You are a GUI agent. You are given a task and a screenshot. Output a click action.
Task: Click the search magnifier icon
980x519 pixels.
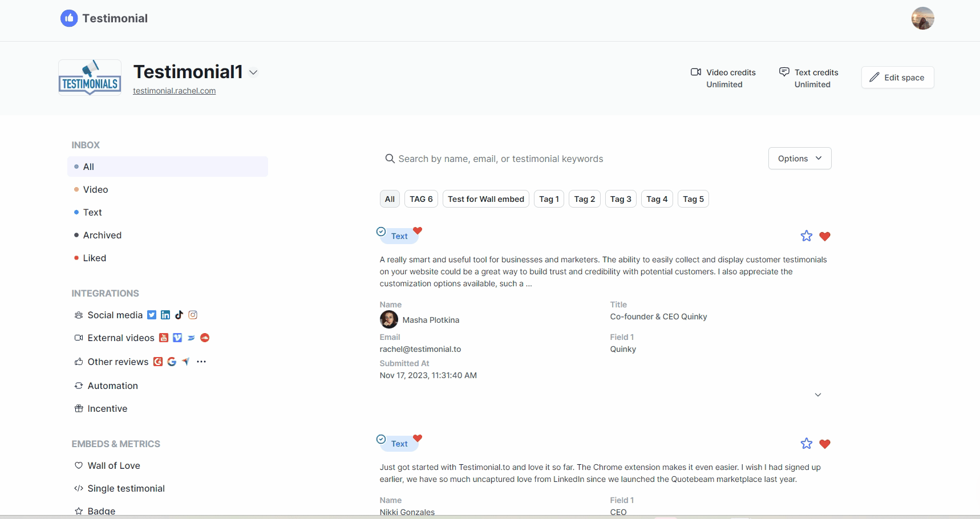tap(390, 159)
